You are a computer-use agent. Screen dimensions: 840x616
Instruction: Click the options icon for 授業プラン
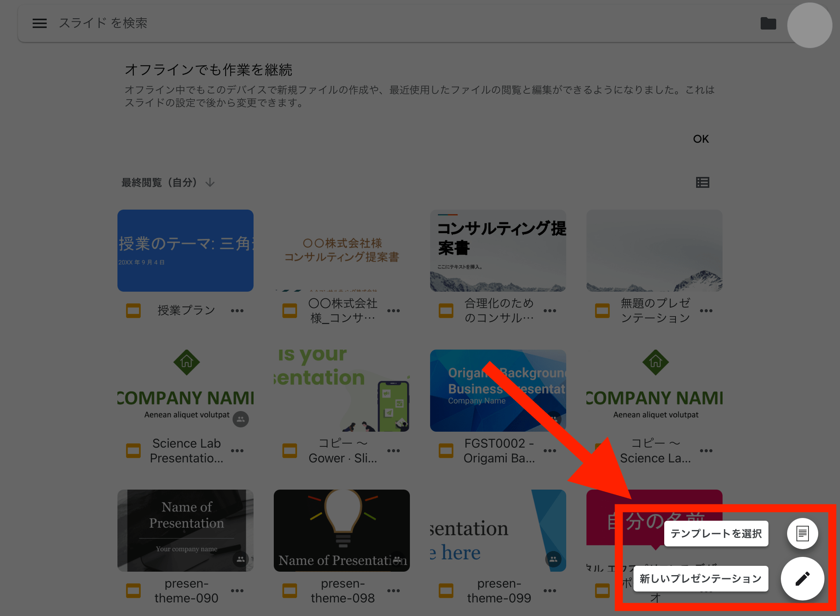[238, 310]
